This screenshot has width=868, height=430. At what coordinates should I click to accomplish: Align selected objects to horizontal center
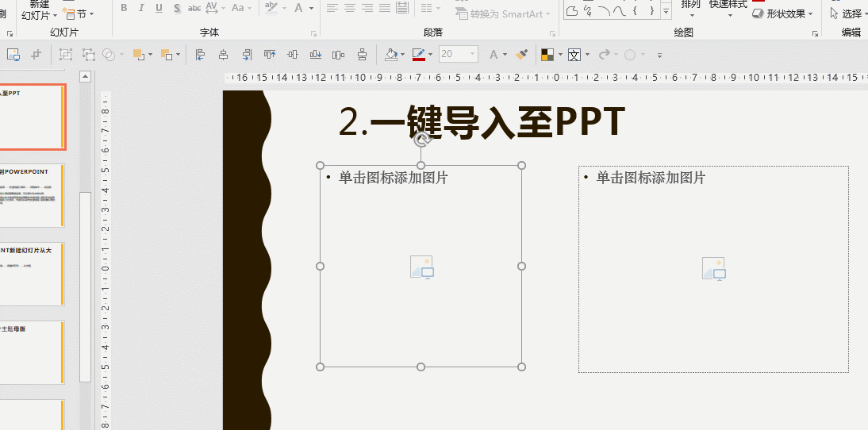tap(224, 54)
